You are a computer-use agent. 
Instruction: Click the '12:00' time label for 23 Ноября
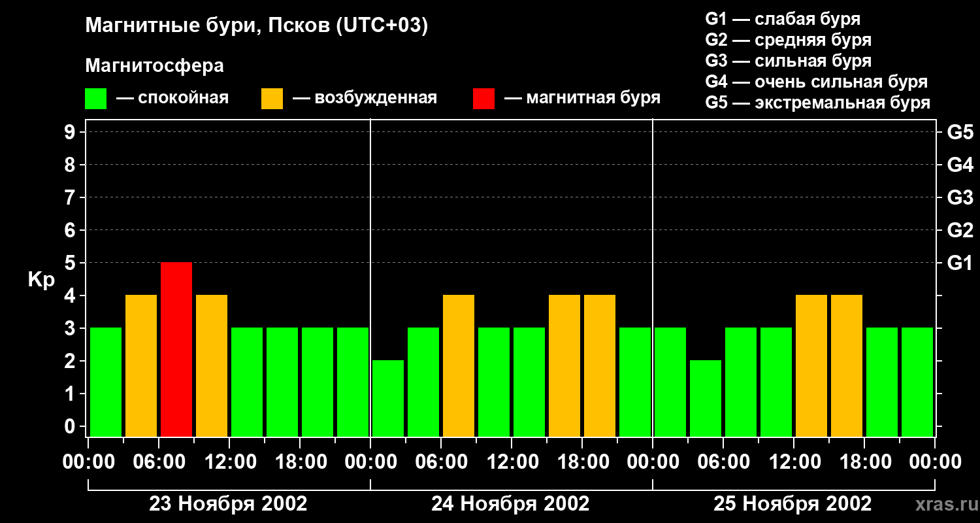[x=229, y=462]
